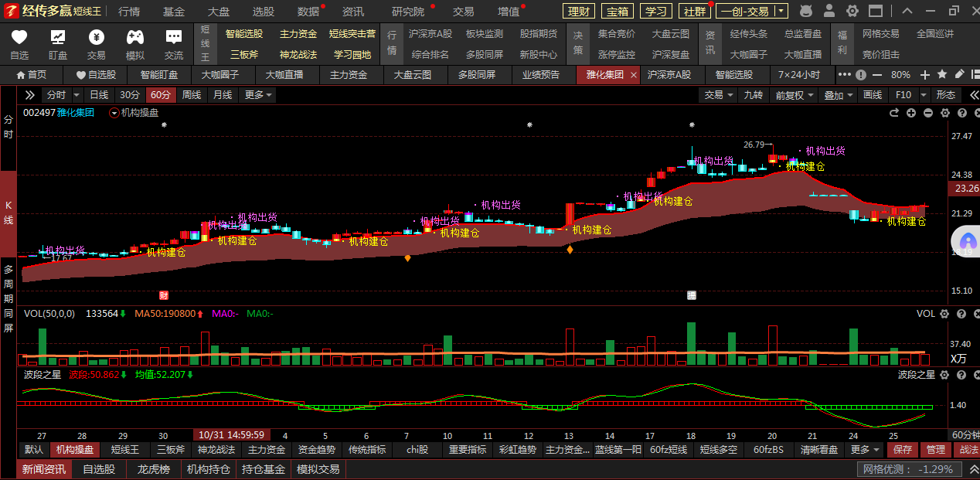This screenshot has height=480, width=980.
Task: Open the 更多 indicator templates dropdown
Action: coord(865,450)
